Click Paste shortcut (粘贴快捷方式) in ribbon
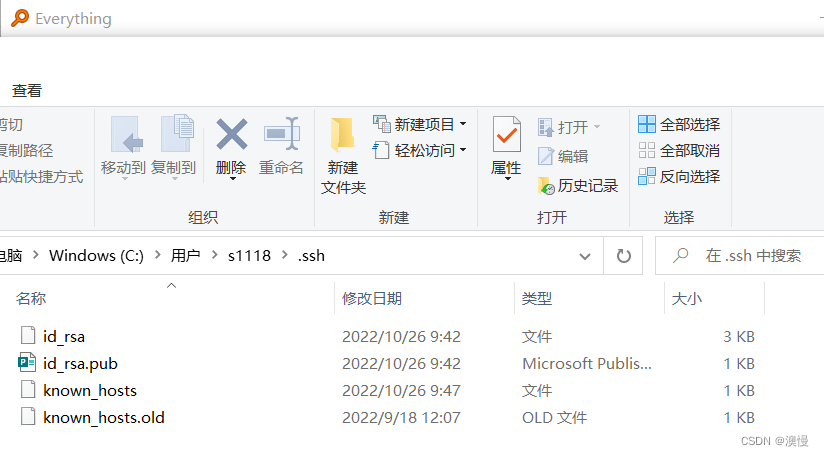Viewport: 824px width, 456px height. click(42, 177)
